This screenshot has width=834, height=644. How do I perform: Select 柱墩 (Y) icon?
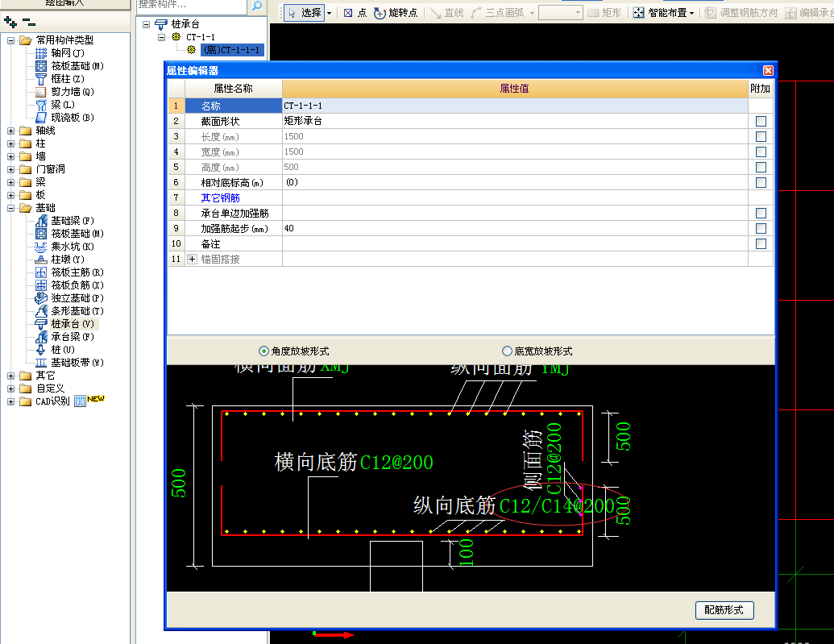[x=41, y=260]
